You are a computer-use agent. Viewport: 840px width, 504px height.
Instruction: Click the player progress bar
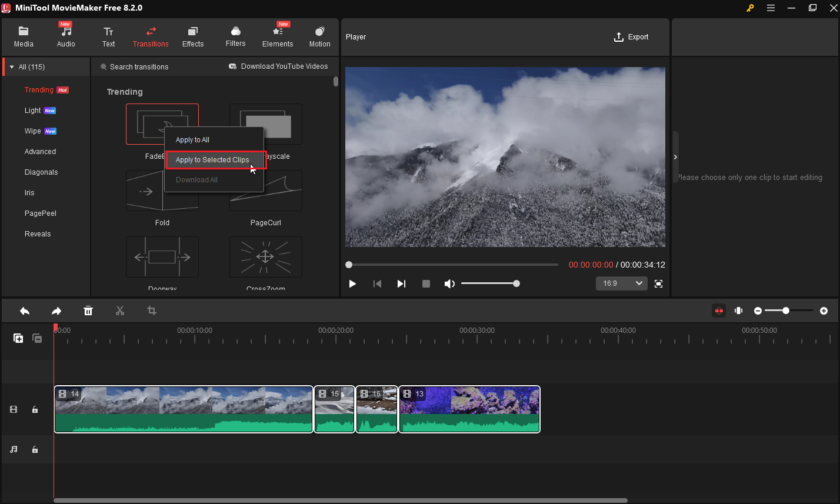452,265
